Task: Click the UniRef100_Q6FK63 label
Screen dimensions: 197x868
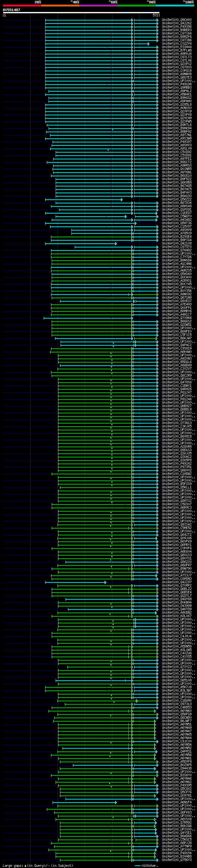Action: pyautogui.click(x=177, y=812)
